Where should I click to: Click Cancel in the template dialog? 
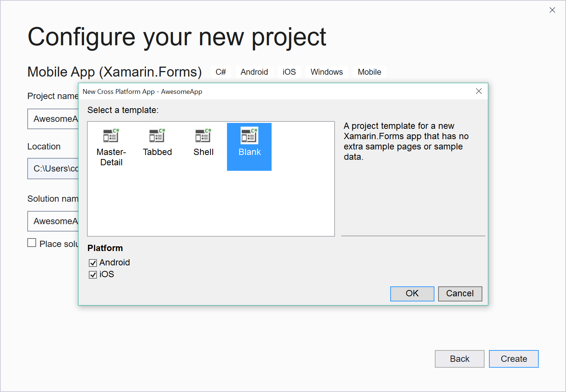[x=460, y=294]
